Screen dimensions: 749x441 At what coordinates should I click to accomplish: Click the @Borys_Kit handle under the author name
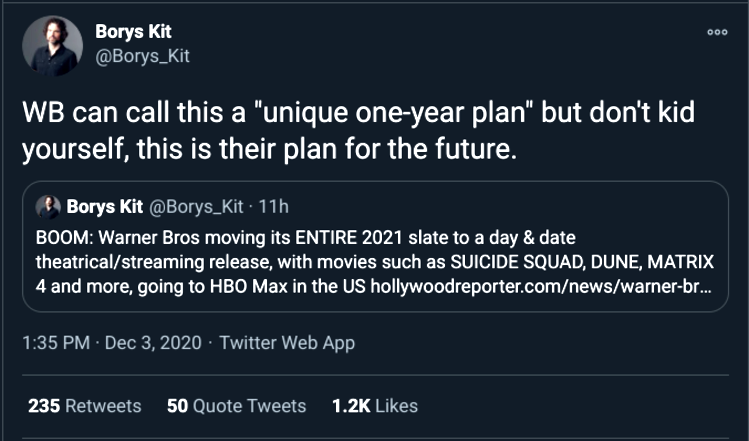point(141,56)
